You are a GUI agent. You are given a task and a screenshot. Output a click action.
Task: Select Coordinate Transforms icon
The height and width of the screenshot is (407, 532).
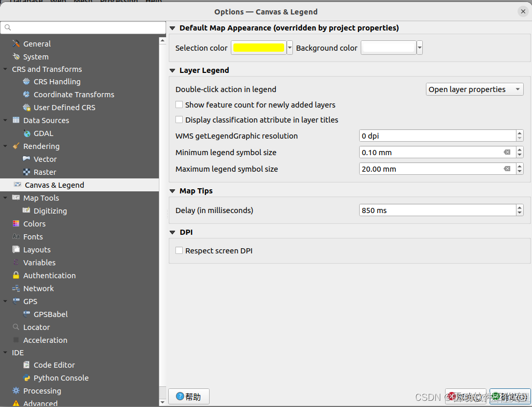(26, 94)
